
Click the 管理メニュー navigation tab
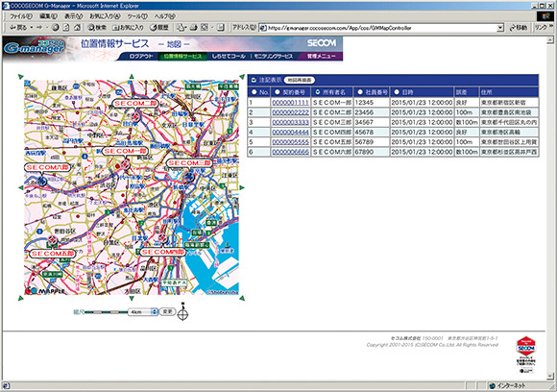click(321, 56)
